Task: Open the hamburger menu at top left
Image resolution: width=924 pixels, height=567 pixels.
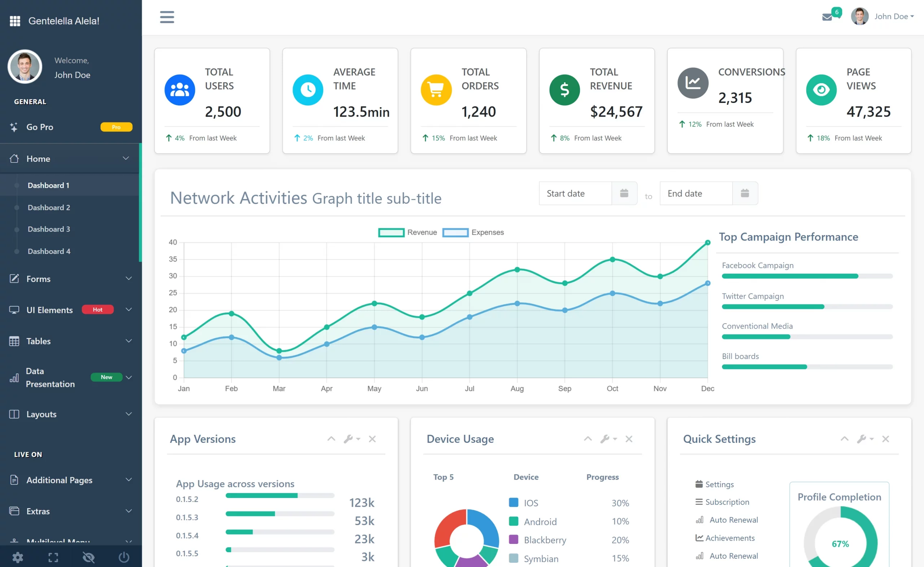Action: [167, 17]
